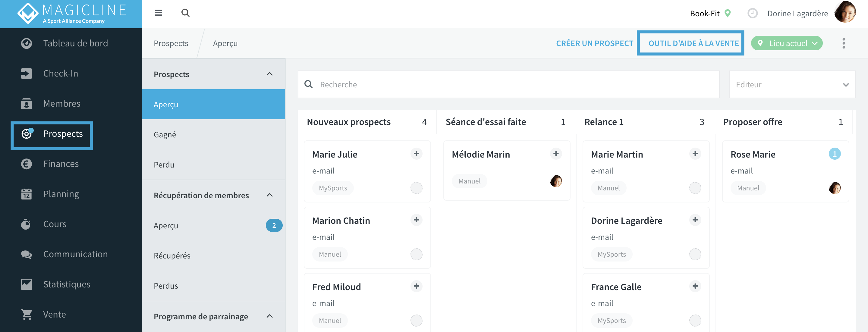The width and height of the screenshot is (868, 332).
Task: Open Membres in the main sidebar
Action: pyautogui.click(x=71, y=103)
